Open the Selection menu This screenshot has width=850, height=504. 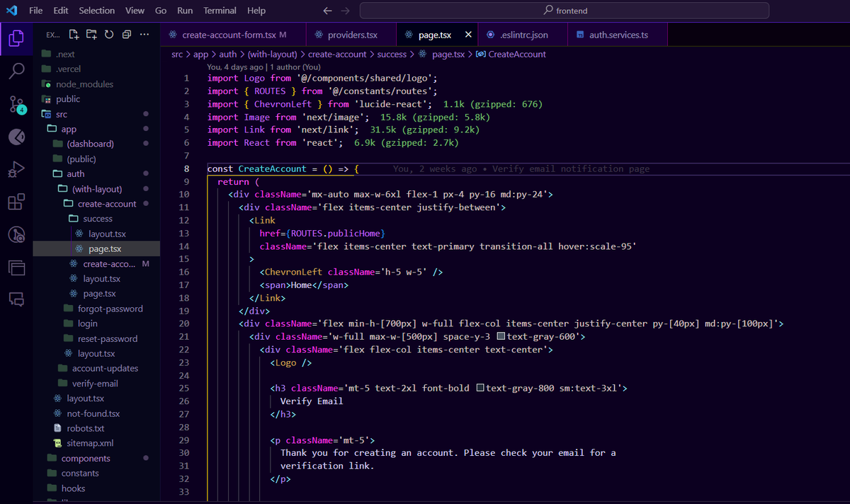click(97, 11)
